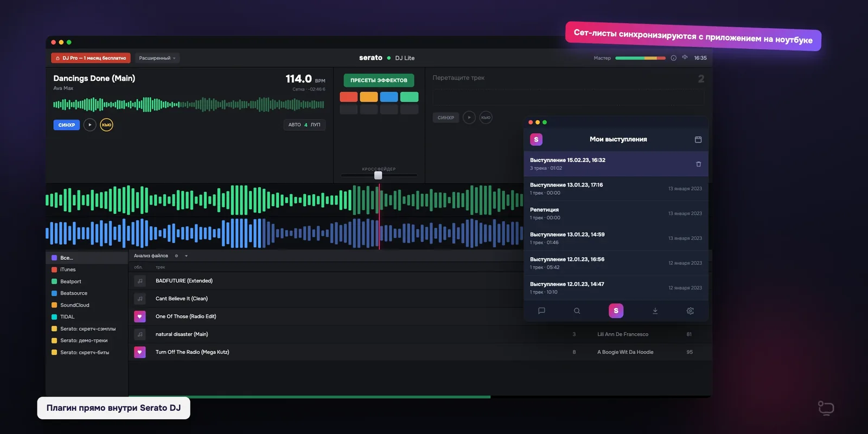Open plugin settings gear icon
Viewport: 868px width, 434px height.
click(690, 311)
